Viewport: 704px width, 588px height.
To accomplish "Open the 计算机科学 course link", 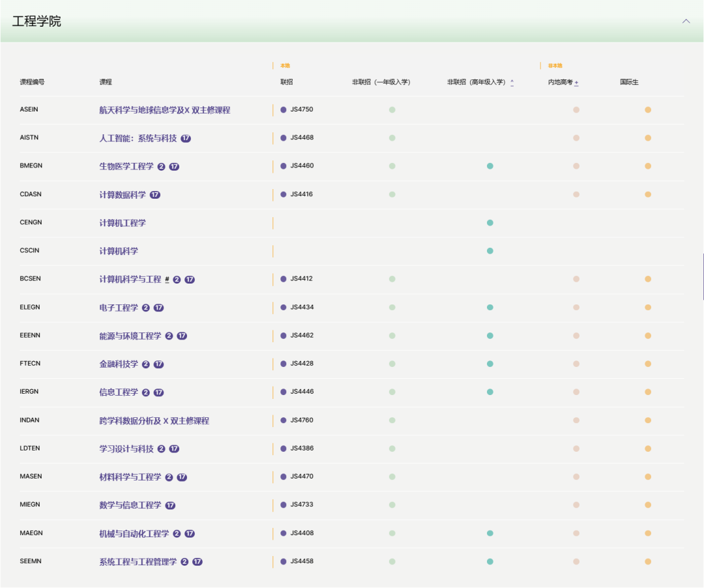I will pos(119,251).
